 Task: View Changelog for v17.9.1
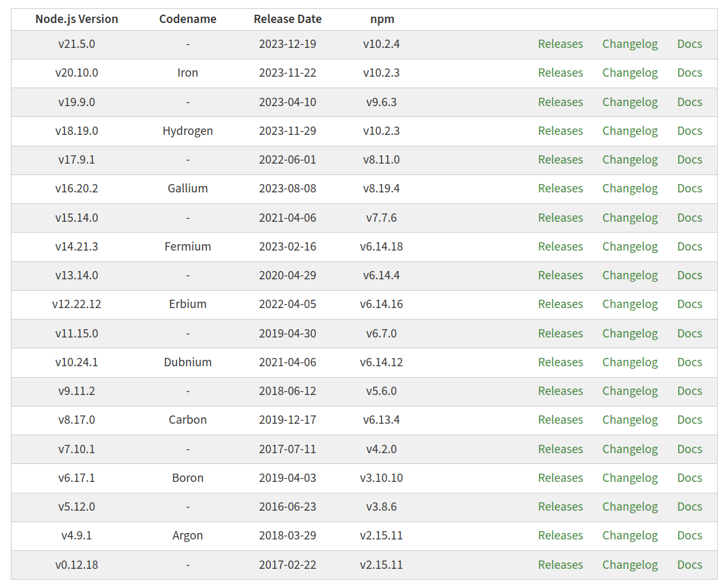tap(629, 159)
